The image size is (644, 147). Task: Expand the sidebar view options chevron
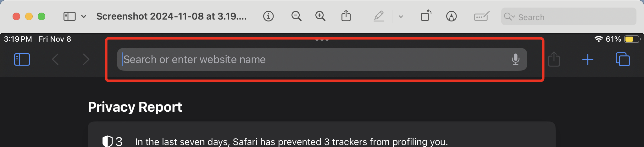[84, 16]
